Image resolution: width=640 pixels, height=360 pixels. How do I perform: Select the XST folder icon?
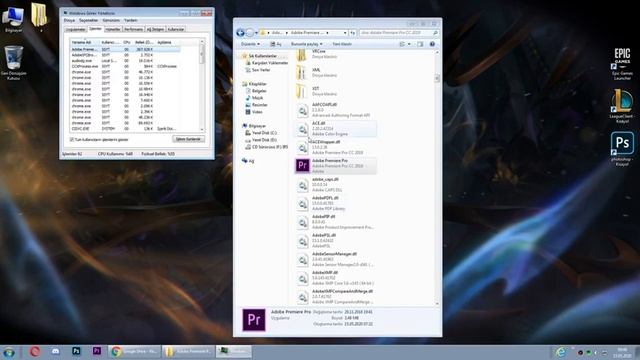[x=302, y=91]
